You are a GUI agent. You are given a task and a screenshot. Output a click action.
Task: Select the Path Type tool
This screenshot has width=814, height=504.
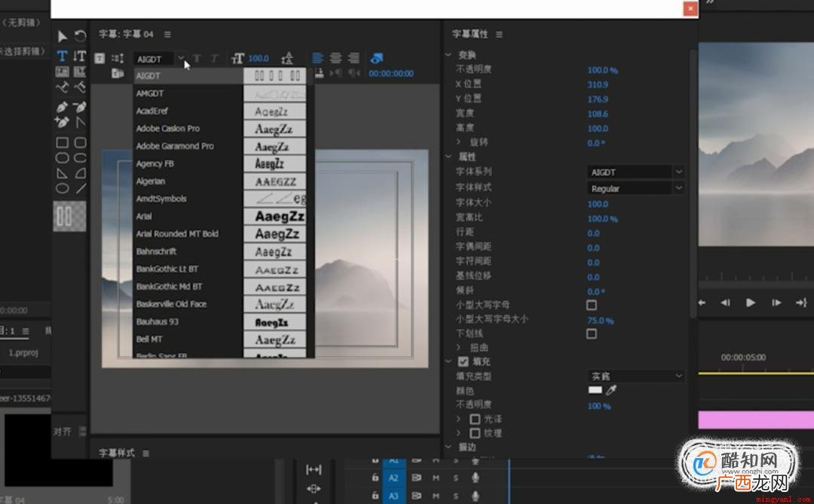62,87
